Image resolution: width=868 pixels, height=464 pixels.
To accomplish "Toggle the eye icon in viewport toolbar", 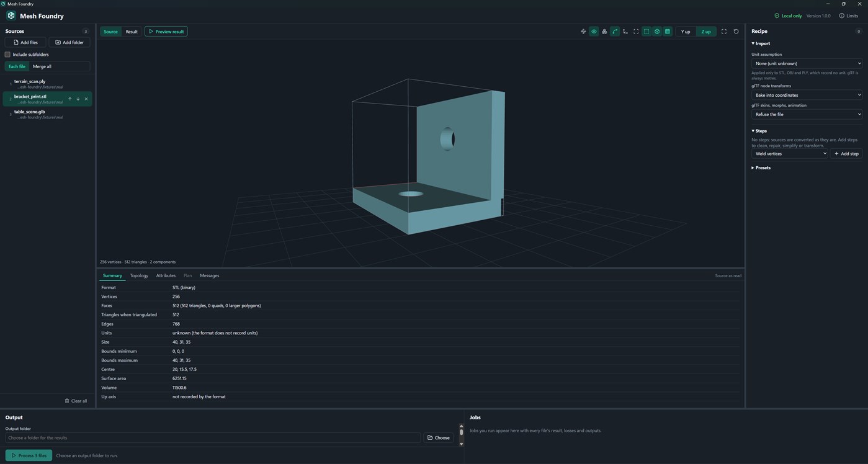I will [x=594, y=32].
